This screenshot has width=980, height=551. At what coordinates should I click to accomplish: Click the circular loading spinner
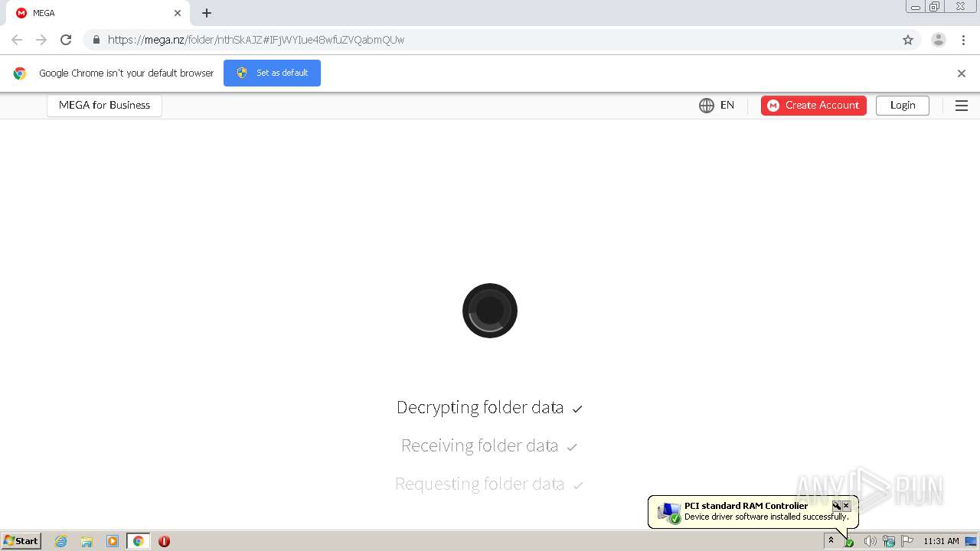(x=490, y=311)
